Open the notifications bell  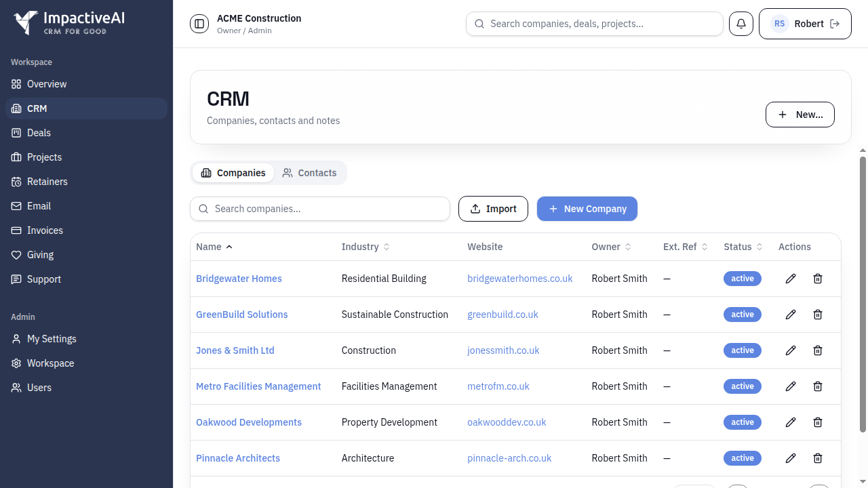[741, 24]
